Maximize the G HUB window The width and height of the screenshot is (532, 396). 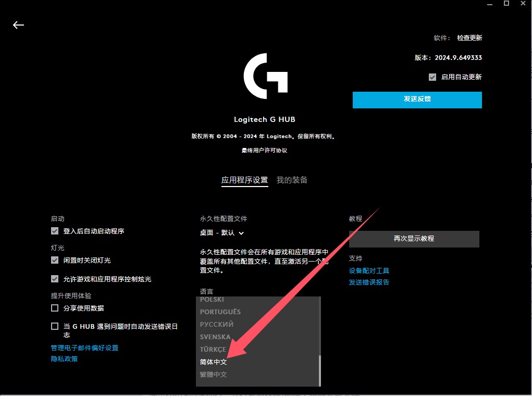coord(506,4)
